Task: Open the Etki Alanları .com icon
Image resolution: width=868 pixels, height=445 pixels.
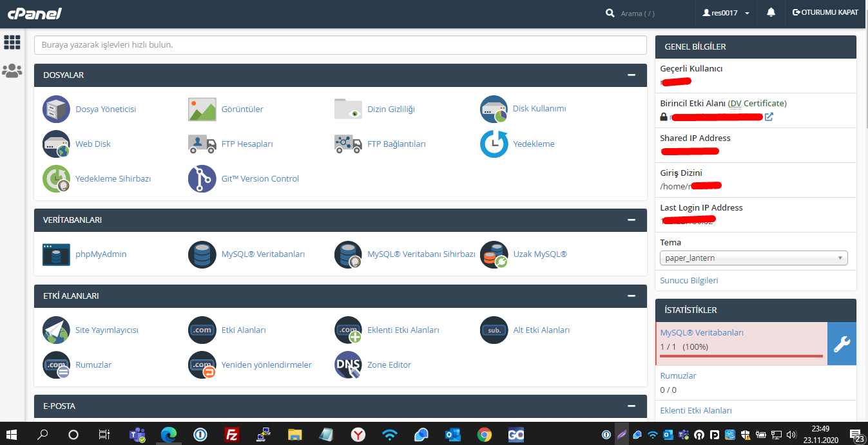Action: click(202, 330)
